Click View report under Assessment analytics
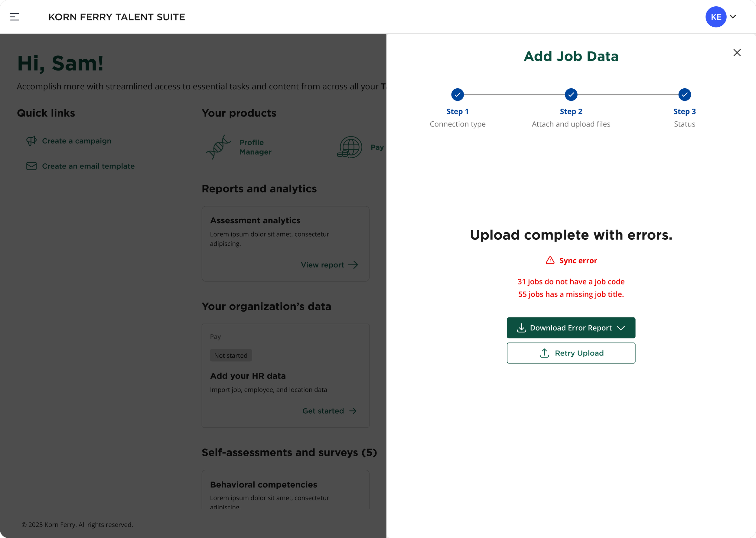 [322, 264]
